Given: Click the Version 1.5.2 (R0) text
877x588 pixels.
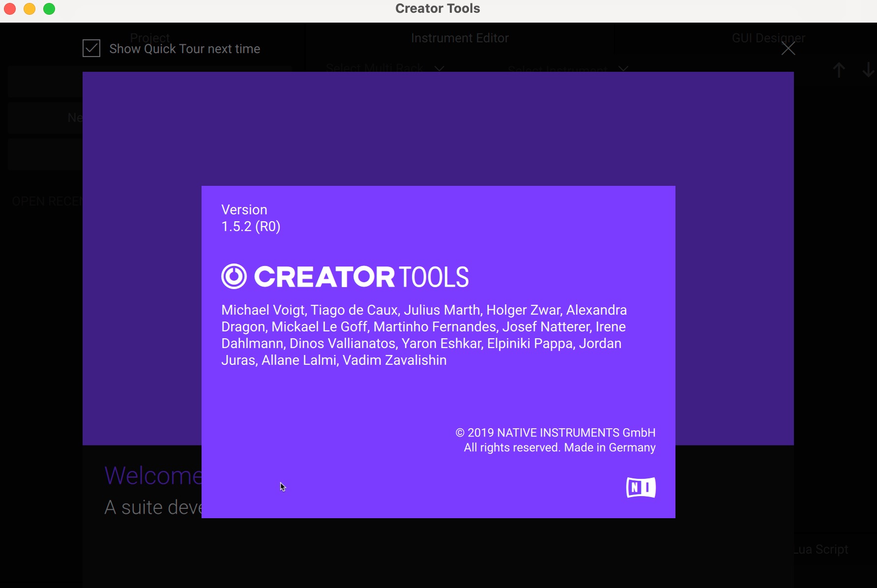Looking at the screenshot, I should 251,218.
